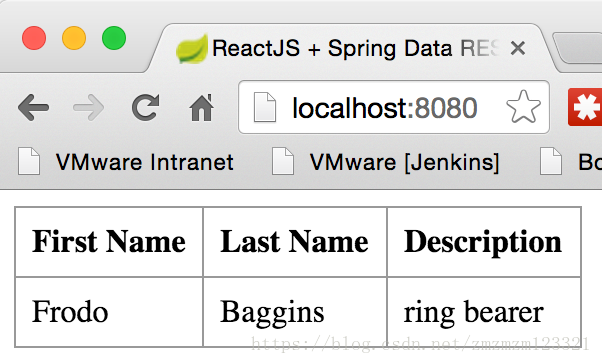Image resolution: width=602 pixels, height=364 pixels.
Task: Click the Description column header
Action: click(484, 242)
